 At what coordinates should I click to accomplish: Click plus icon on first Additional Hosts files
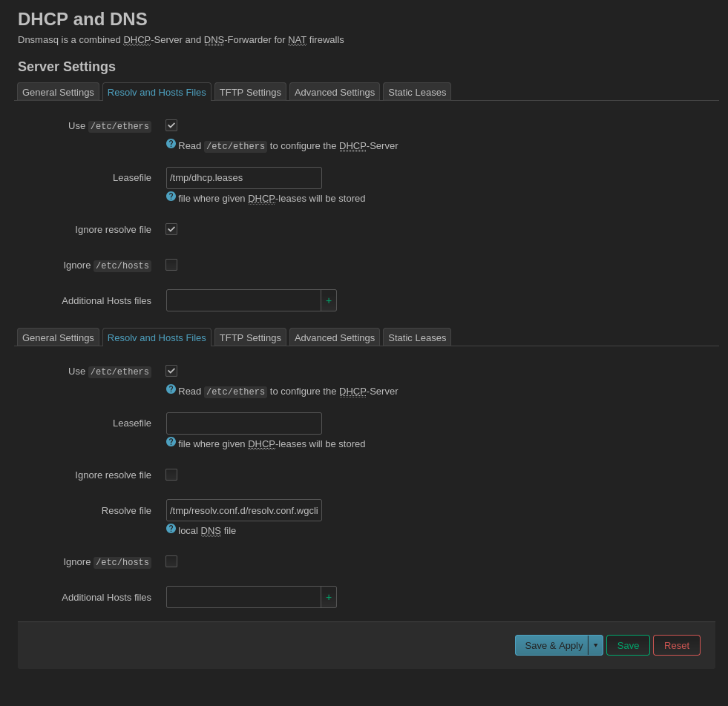click(x=329, y=300)
